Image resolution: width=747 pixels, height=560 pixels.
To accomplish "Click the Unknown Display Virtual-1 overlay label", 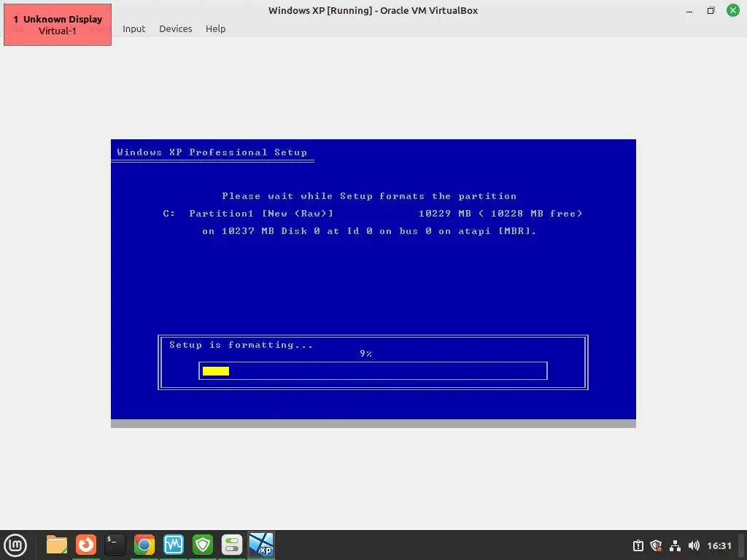I will [58, 25].
